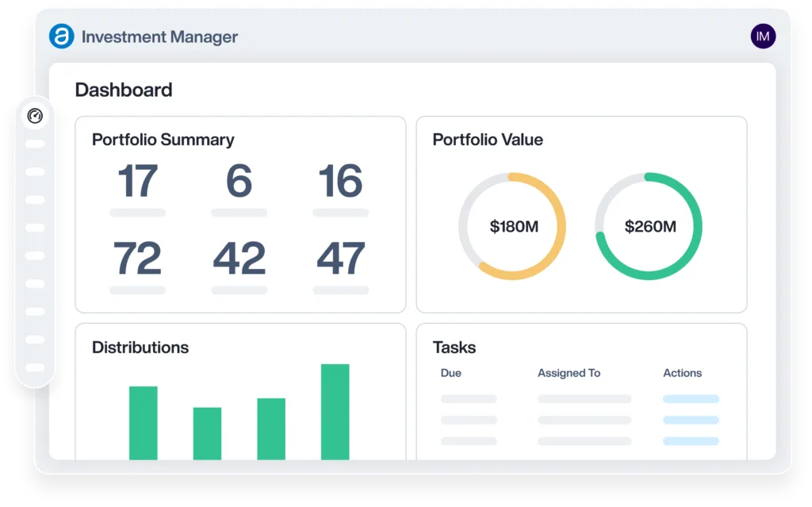This screenshot has width=812, height=507.
Task: Sort tasks by the Due column header
Action: coord(450,373)
